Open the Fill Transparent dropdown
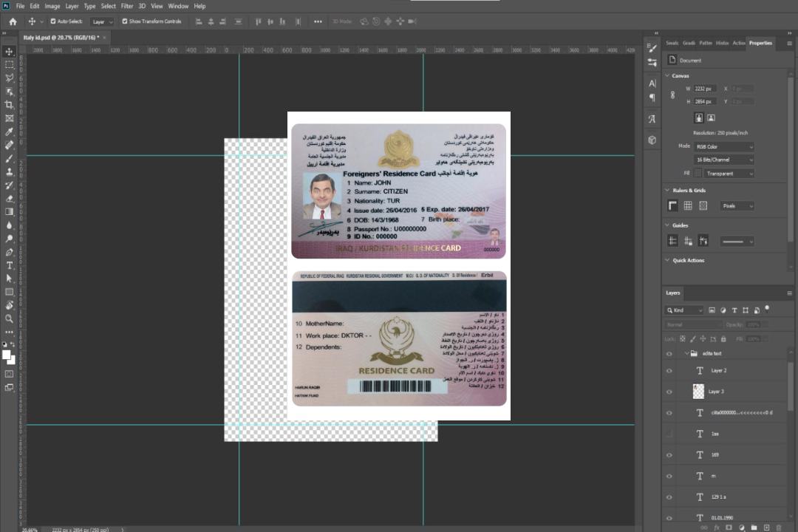Viewport: 798px width, 532px height. click(729, 174)
